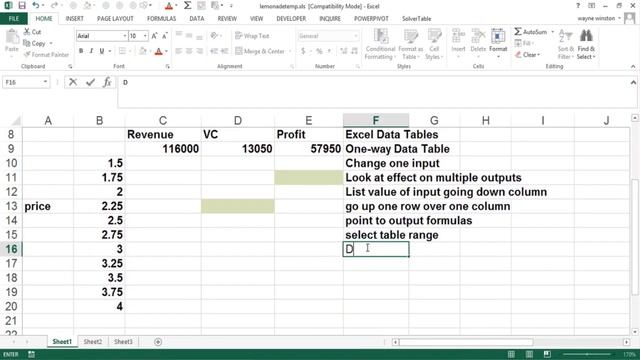Open the font name Arial dropdown
Screen dimensions: 640x360
(x=124, y=36)
